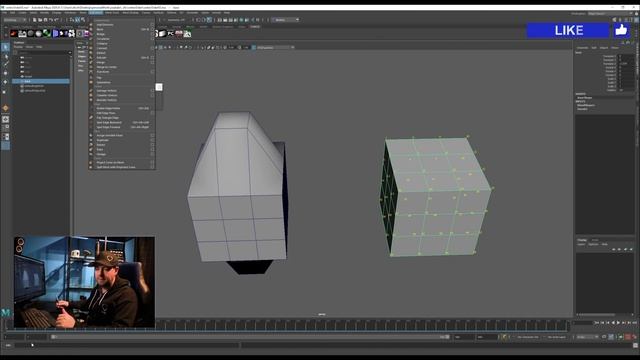
Task: Choose Spin Edge Forward menu entry
Action: 109,127
